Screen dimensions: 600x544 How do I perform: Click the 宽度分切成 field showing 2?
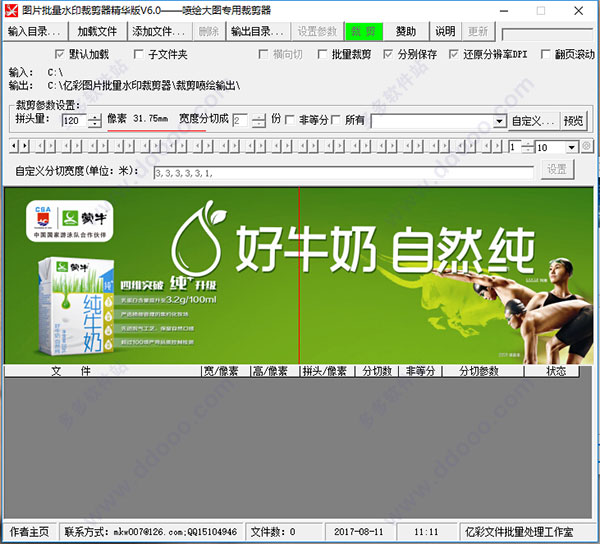pyautogui.click(x=242, y=121)
